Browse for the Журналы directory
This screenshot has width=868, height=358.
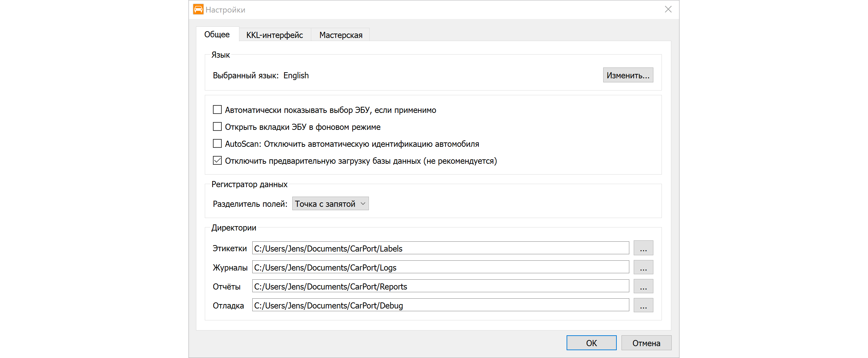click(643, 267)
